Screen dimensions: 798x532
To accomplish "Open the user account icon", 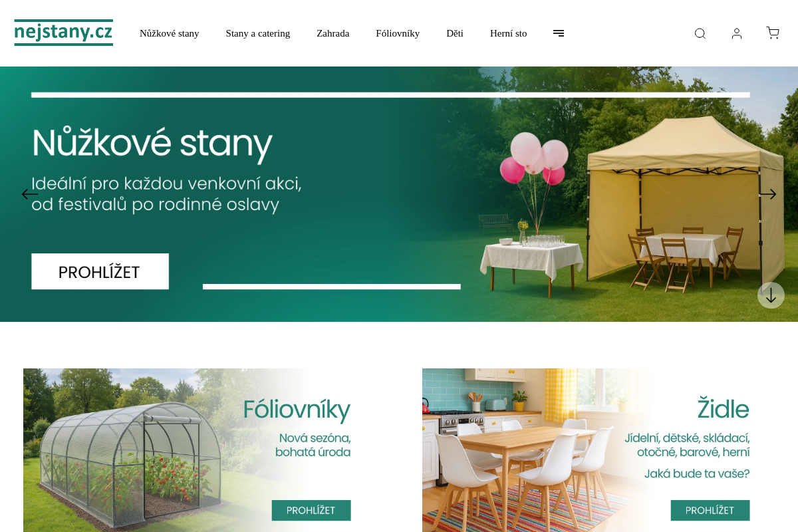I will (x=736, y=33).
